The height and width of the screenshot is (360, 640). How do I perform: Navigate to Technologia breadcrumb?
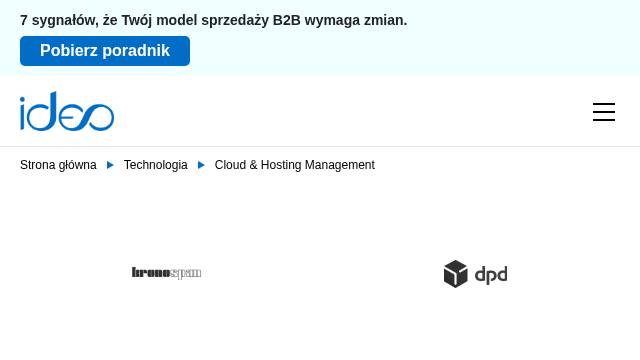[156, 165]
